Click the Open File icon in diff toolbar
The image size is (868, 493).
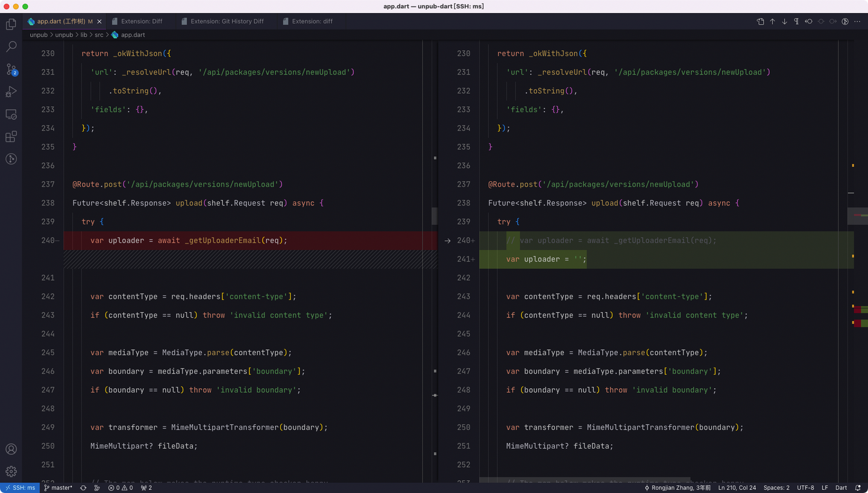pyautogui.click(x=760, y=22)
